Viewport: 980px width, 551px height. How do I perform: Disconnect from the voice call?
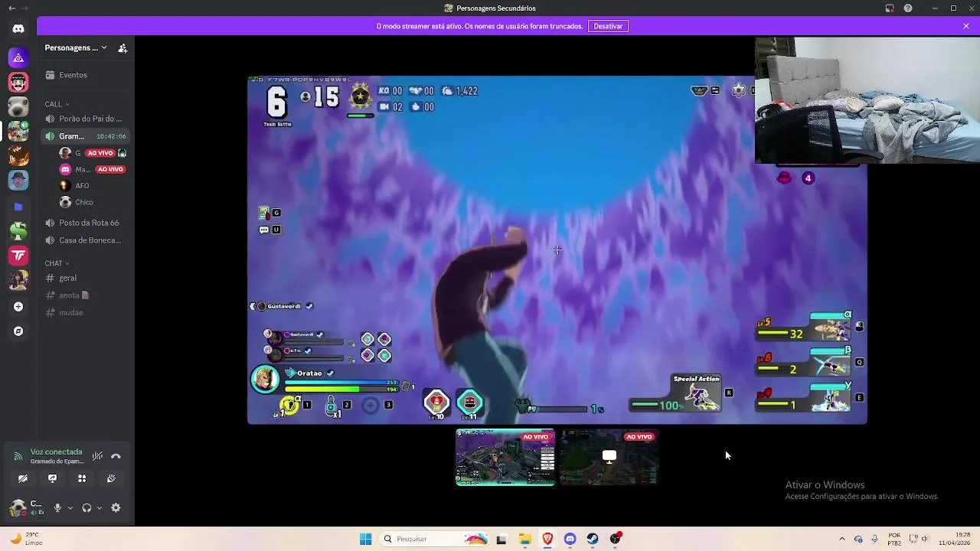116,456
